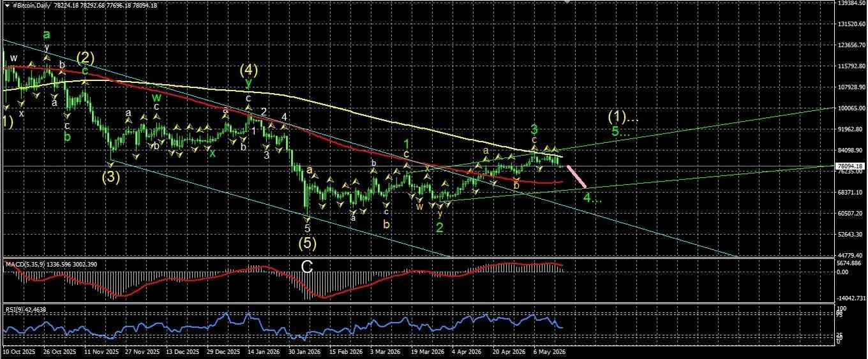
Task: Select the green a label at October top
Action: pyautogui.click(x=47, y=35)
